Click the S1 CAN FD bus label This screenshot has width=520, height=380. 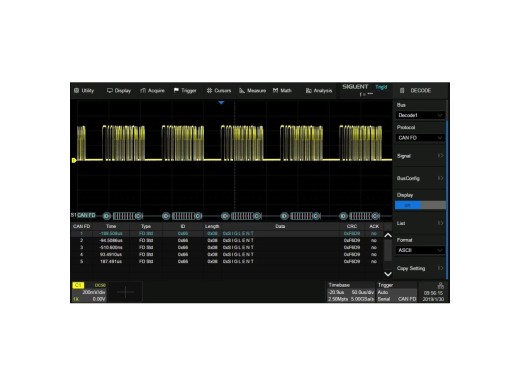pyautogui.click(x=83, y=215)
